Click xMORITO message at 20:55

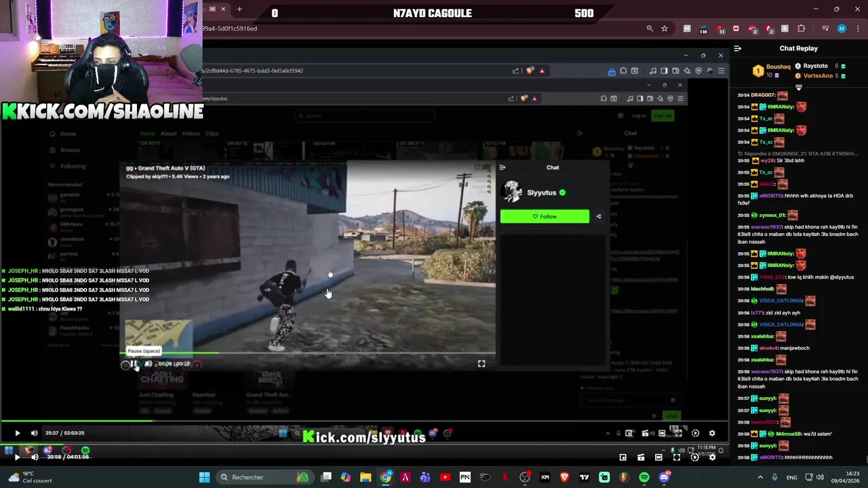tap(797, 199)
